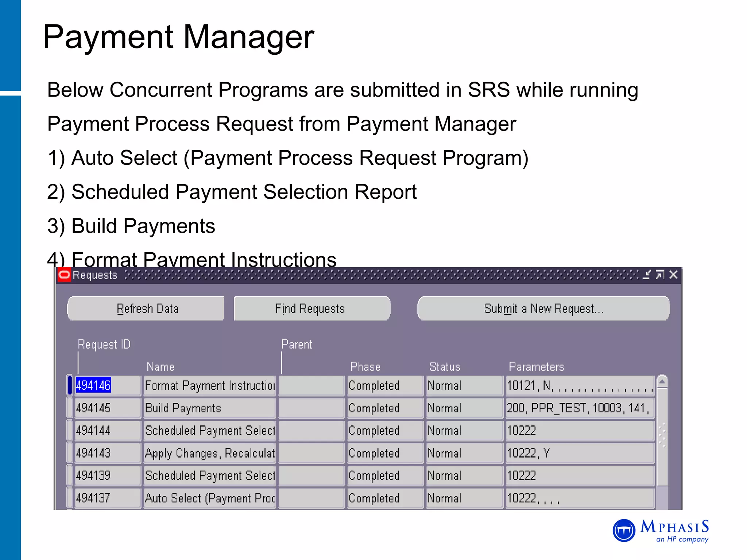Screen dimensions: 747x560
Task: Click the scroll up arrow of requests list
Action: point(662,382)
